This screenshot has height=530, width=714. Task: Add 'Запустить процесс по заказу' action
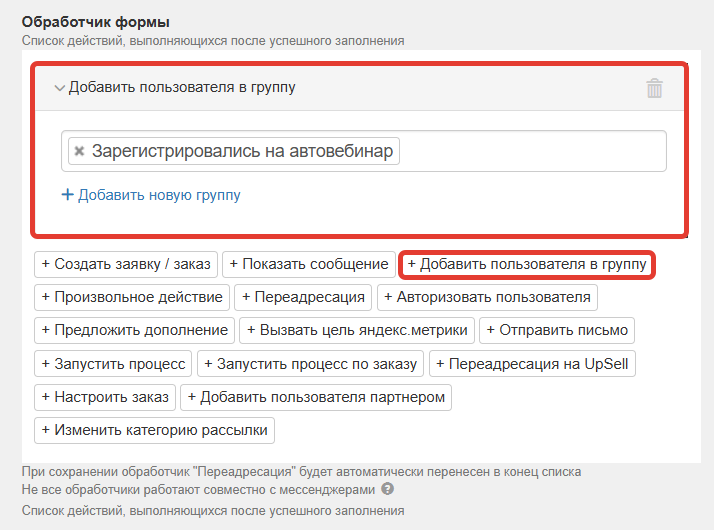click(310, 364)
